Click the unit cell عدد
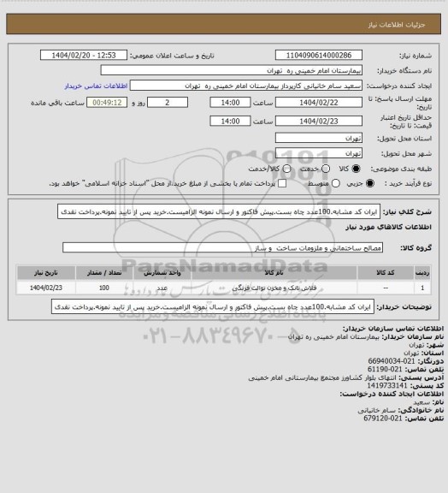 pos(162,288)
